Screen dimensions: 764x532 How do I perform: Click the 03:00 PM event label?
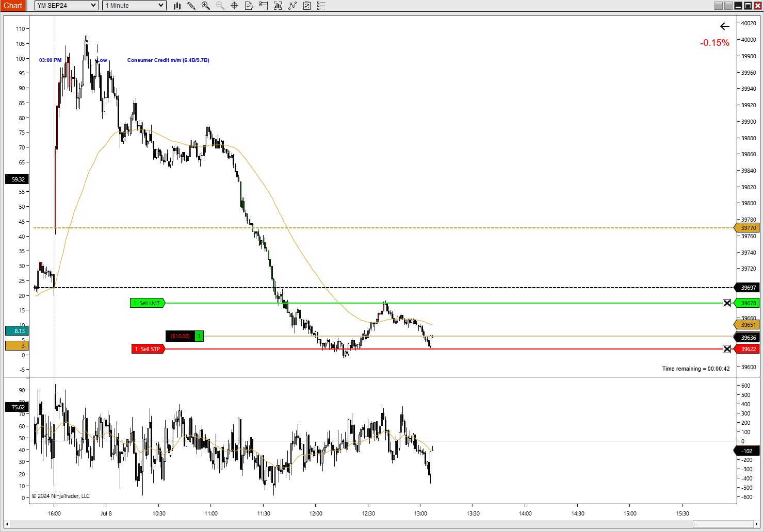coord(50,60)
